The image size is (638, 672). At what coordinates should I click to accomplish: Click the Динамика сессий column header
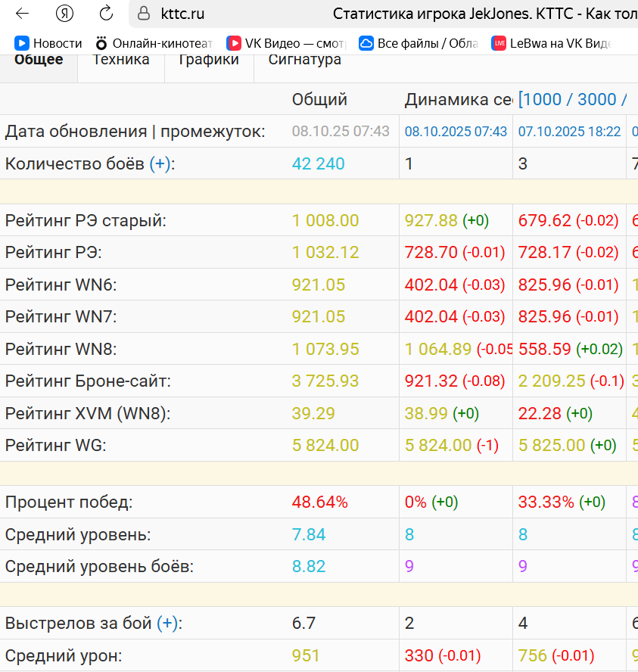pyautogui.click(x=458, y=99)
